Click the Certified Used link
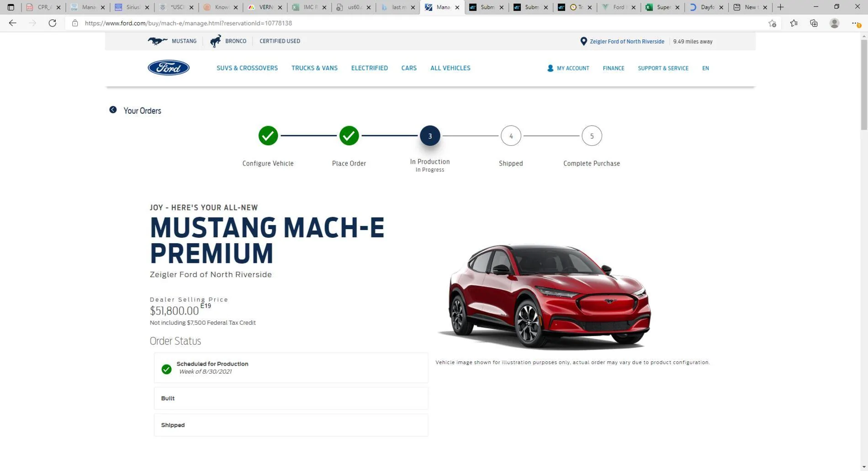 280,41
